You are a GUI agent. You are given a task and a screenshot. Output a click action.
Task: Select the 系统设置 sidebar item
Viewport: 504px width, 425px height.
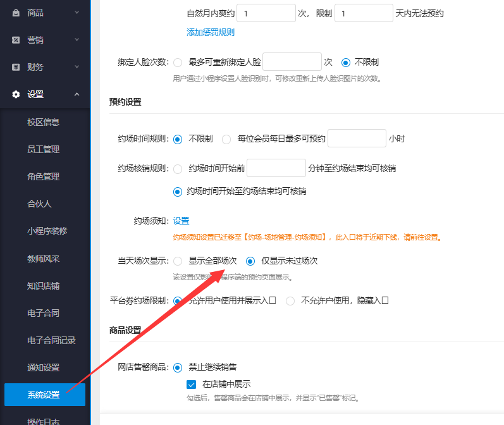45,395
